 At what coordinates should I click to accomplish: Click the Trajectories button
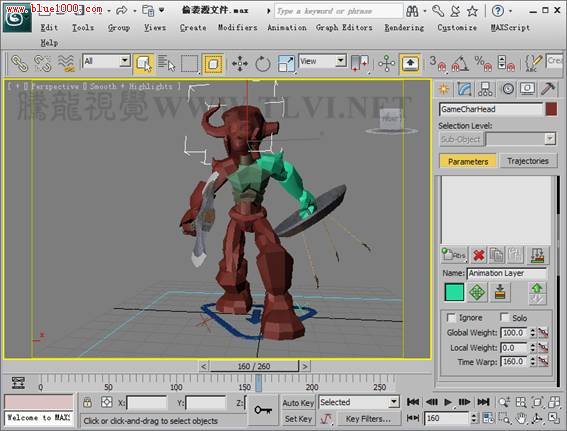pos(528,161)
